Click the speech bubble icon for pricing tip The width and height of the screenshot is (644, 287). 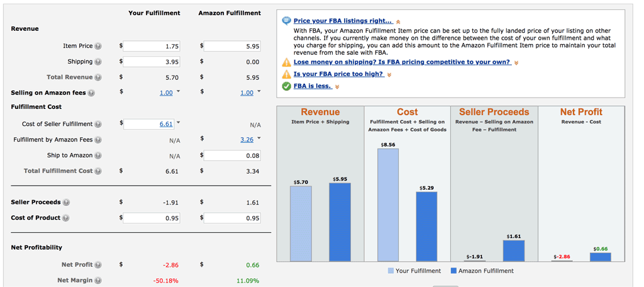[x=286, y=21]
